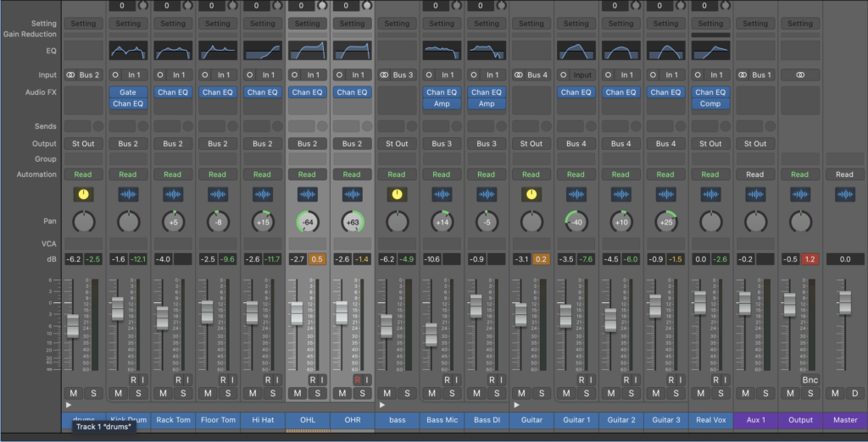The width and height of the screenshot is (868, 442).
Task: Open the Amp plugin on Bass DI
Action: tap(486, 103)
